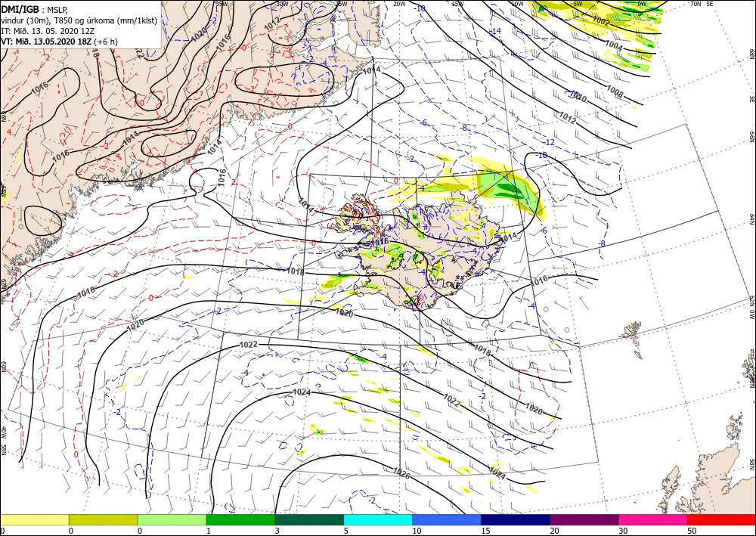This screenshot has height=536, width=756.
Task: Click the '70N' latitude label
Action: pos(696,3)
